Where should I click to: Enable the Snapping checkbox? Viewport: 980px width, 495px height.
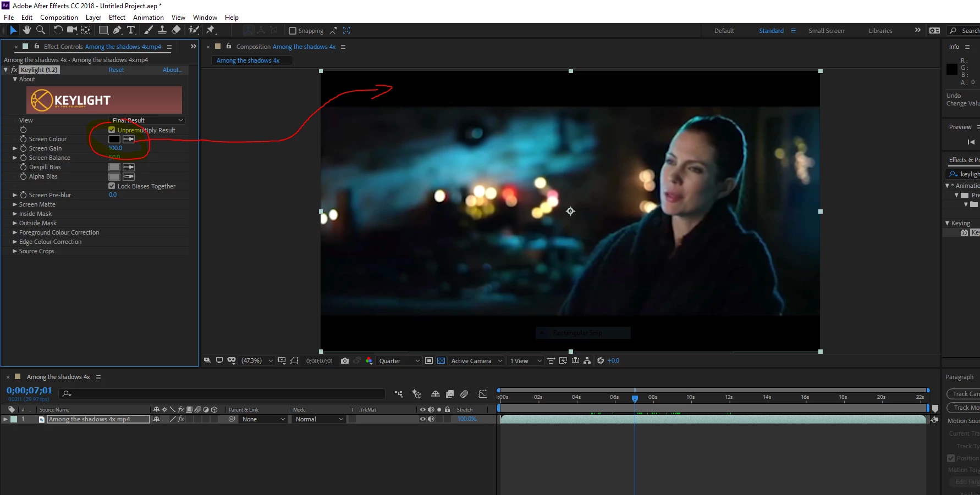293,31
